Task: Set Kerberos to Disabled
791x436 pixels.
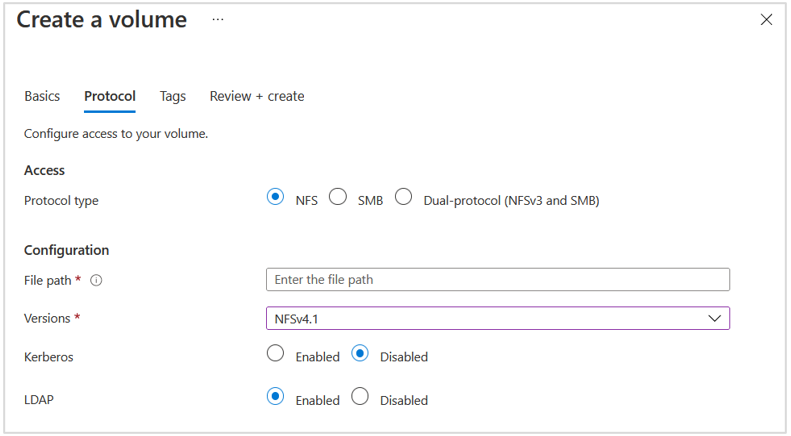Action: (x=360, y=354)
